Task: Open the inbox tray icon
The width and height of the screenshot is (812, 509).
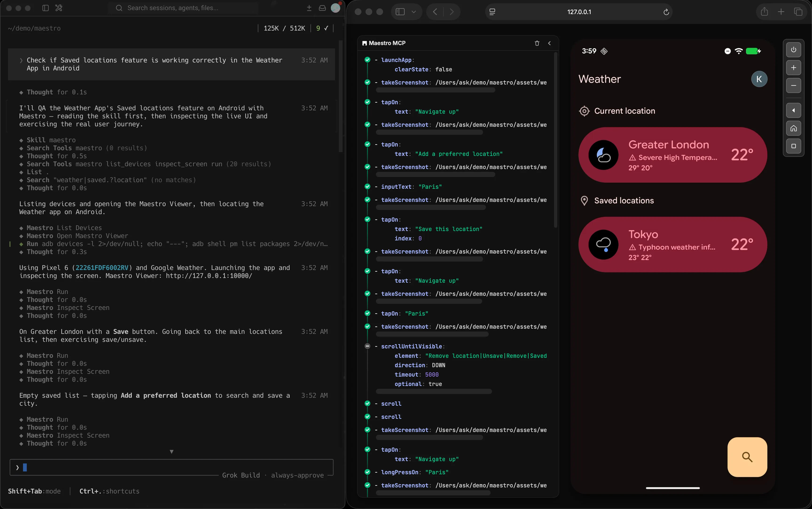Action: pos(322,8)
